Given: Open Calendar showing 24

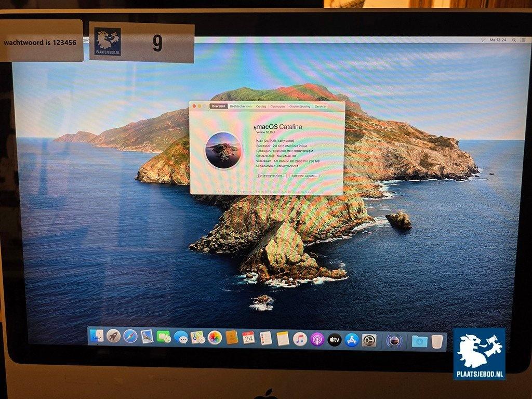Looking at the screenshot, I should [249, 338].
